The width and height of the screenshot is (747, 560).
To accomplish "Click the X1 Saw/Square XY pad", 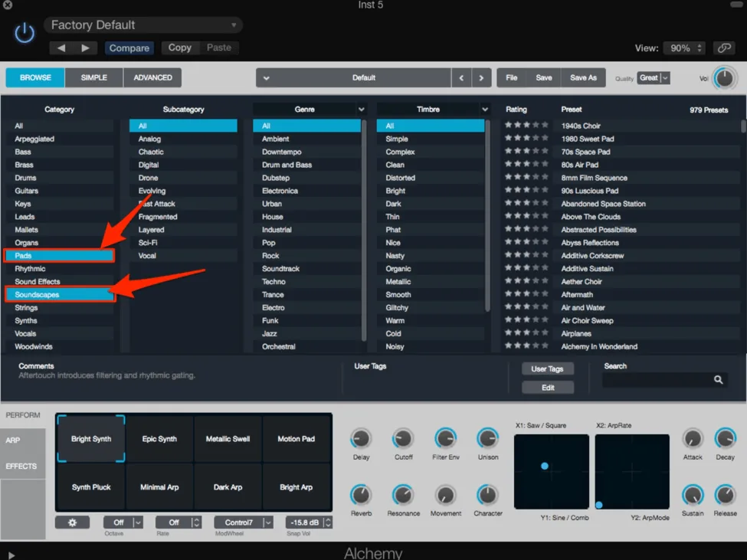I will tap(551, 471).
